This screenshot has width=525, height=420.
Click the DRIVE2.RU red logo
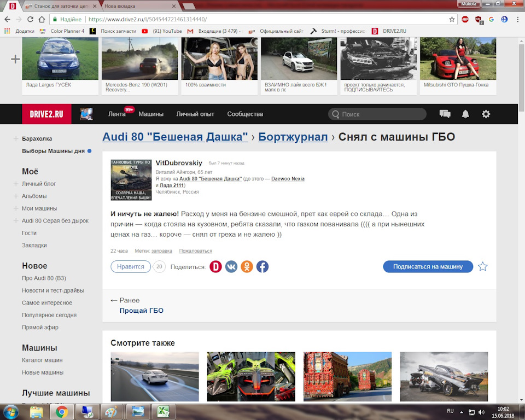pos(46,114)
